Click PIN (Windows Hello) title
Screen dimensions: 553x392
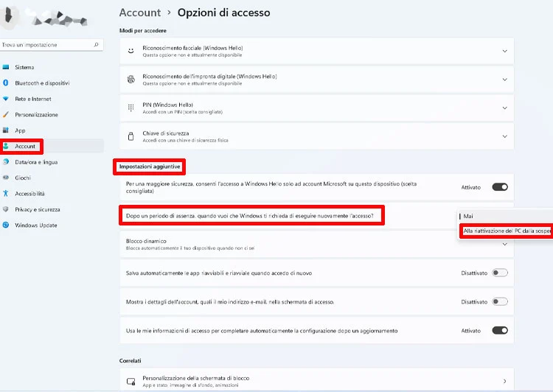[167, 105]
